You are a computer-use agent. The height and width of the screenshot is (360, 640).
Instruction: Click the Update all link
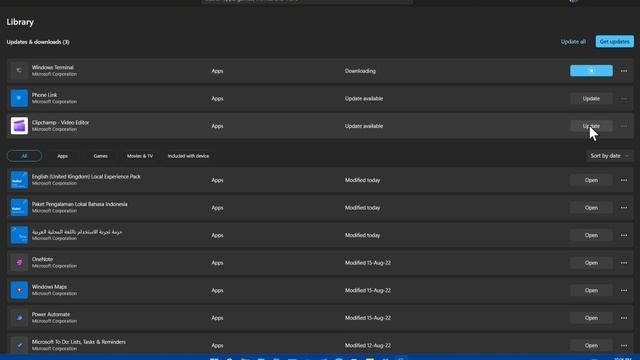click(x=573, y=42)
